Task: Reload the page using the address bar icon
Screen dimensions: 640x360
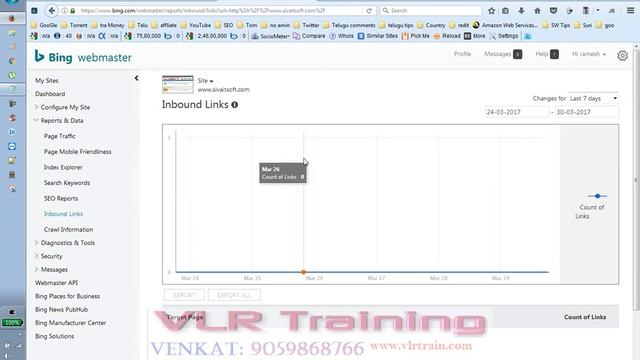Action: [369, 11]
